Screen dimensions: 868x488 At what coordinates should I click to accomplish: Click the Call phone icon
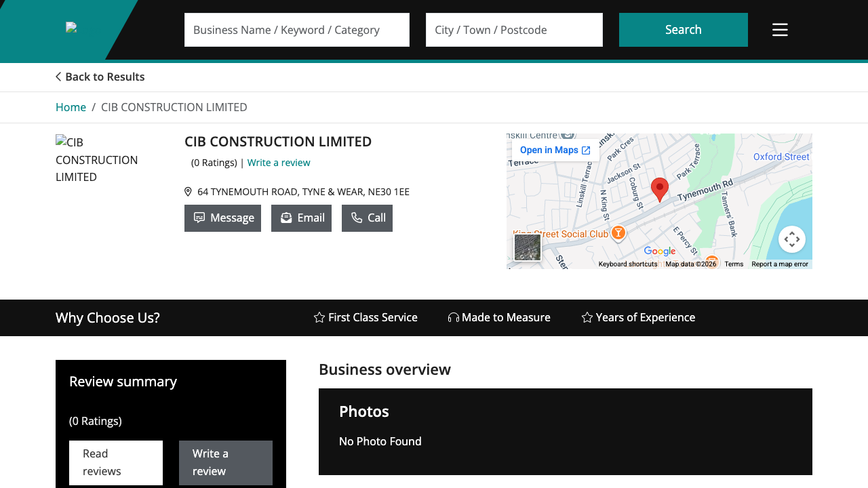tap(354, 218)
